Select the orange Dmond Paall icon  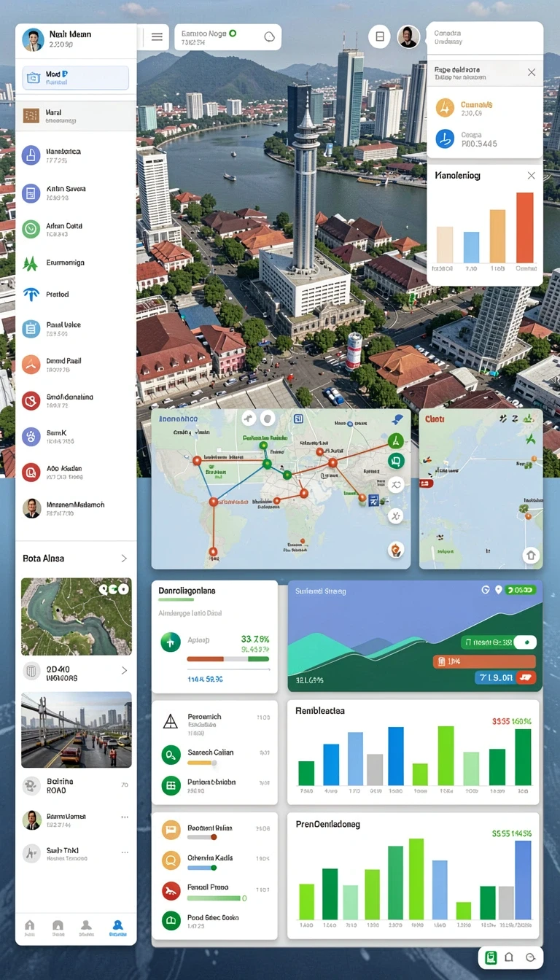tap(31, 365)
